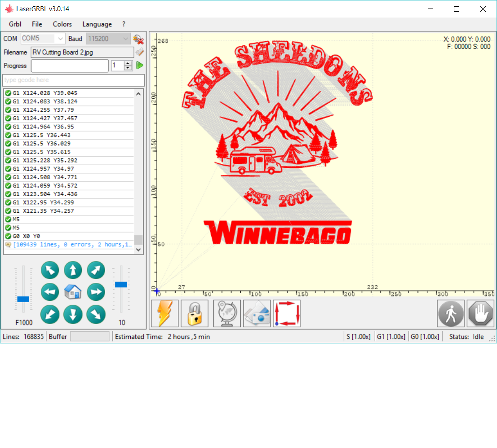Increase the pass count with the up stepper
This screenshot has width=497, height=448.
click(x=128, y=63)
